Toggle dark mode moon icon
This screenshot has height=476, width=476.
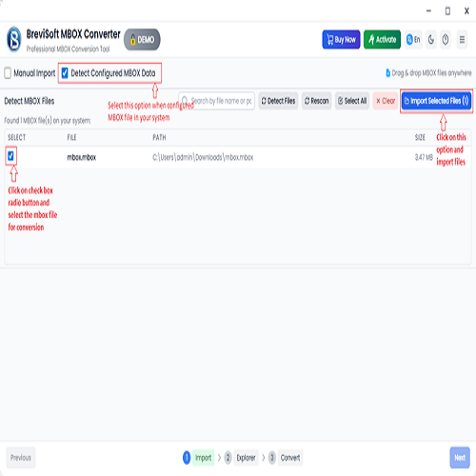pyautogui.click(x=431, y=40)
